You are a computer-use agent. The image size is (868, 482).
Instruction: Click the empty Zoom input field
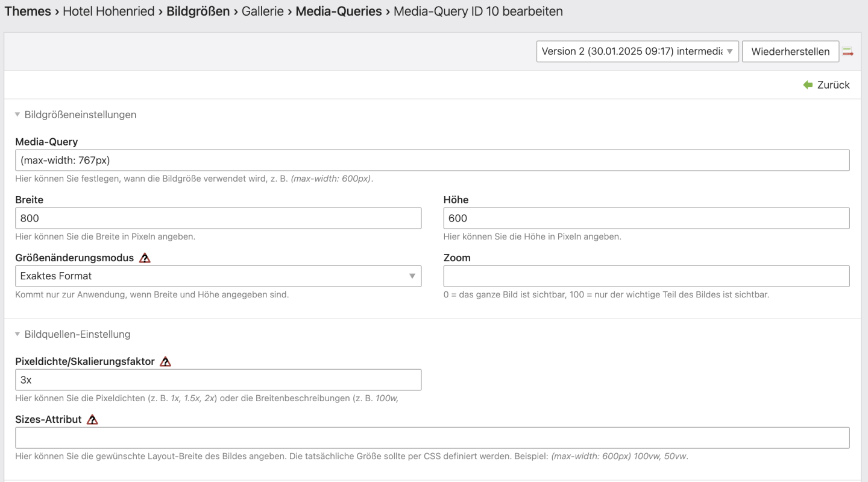click(x=646, y=276)
